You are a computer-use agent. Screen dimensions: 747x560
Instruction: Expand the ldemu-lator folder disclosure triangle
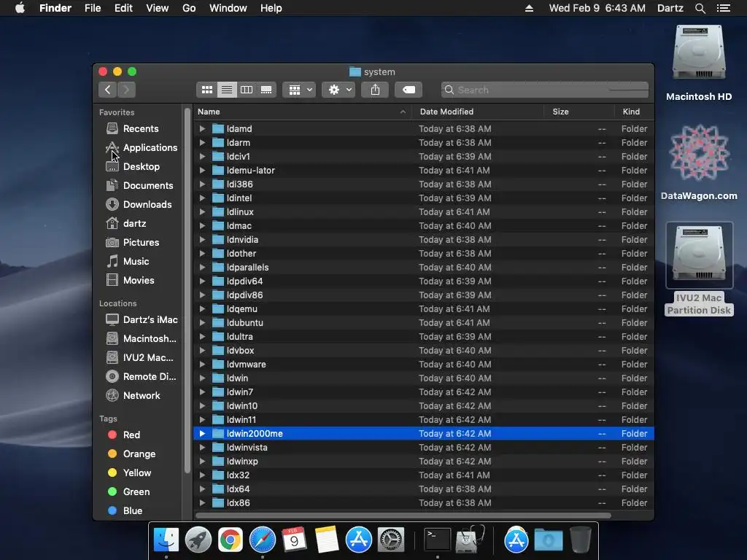click(202, 170)
